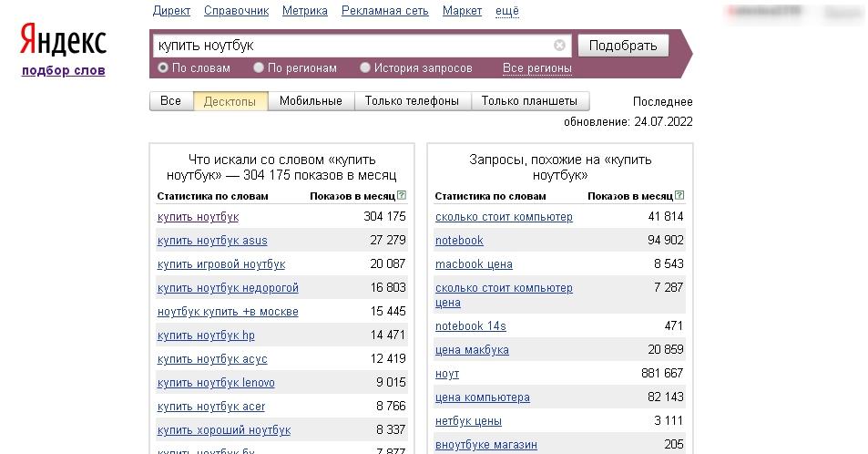Screen dimensions: 868x454
Task: Click help icon in left table's impressions header
Action: click(x=402, y=196)
